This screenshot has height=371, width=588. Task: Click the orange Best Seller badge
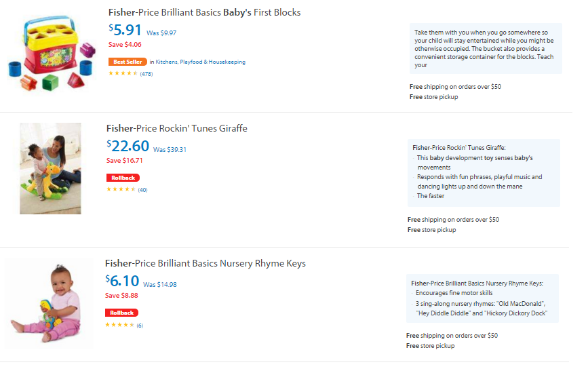(128, 62)
